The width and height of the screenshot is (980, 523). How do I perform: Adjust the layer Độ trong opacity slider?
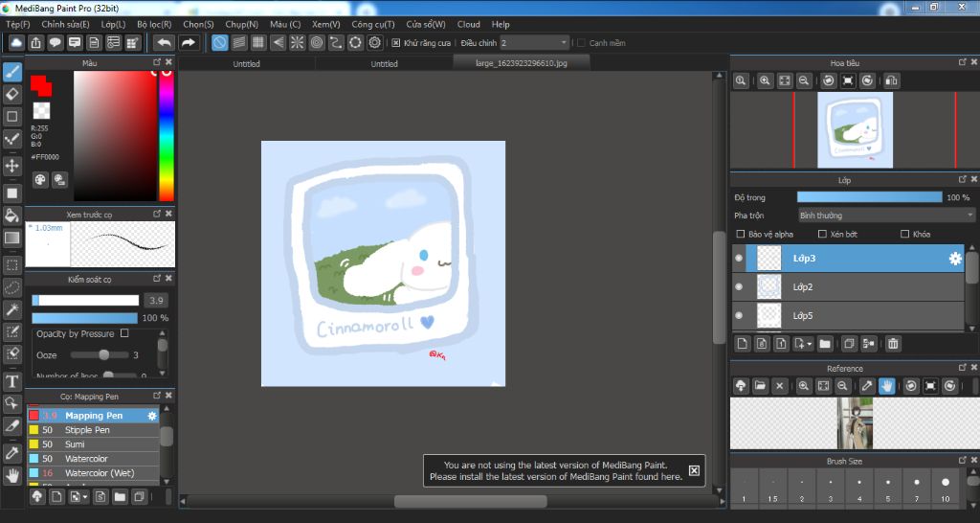coord(869,197)
